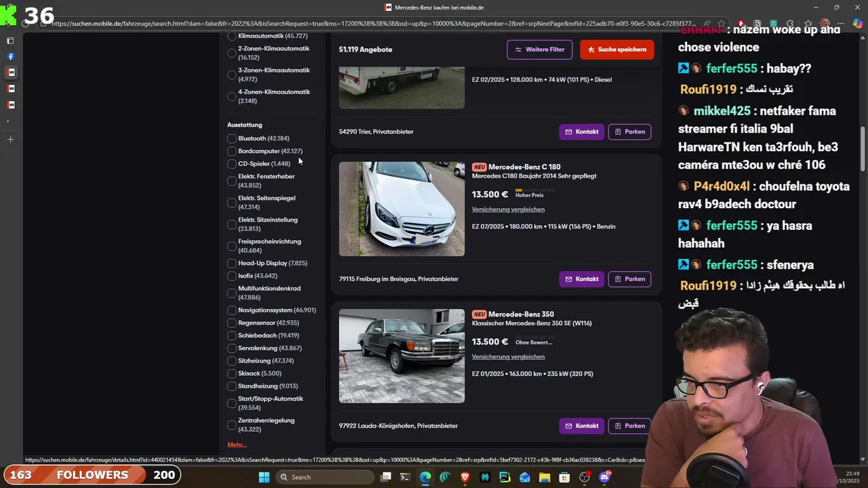Image resolution: width=868 pixels, height=488 pixels.
Task: Click the Suche speichern button
Action: 617,49
